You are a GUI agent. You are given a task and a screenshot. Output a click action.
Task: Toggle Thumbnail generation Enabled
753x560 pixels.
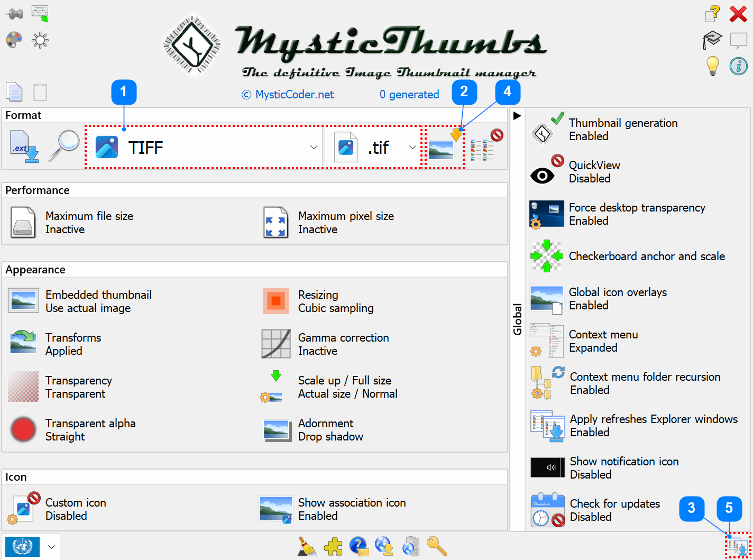click(x=604, y=130)
